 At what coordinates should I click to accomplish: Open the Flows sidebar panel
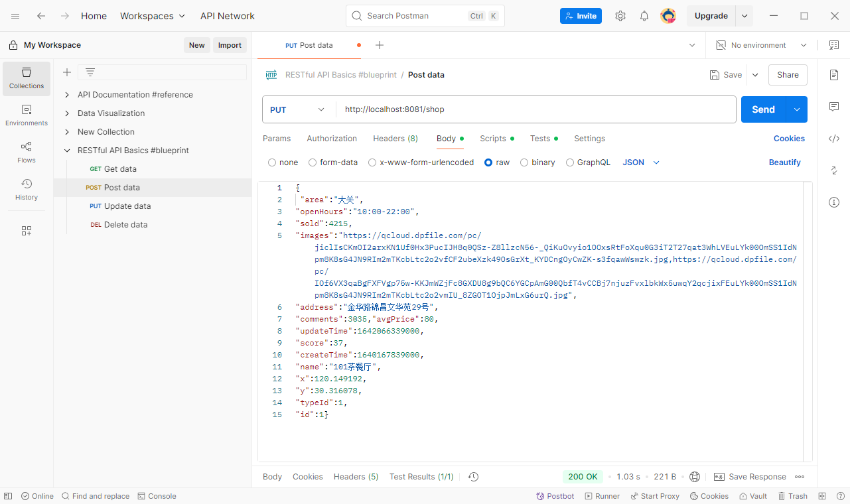[27, 153]
